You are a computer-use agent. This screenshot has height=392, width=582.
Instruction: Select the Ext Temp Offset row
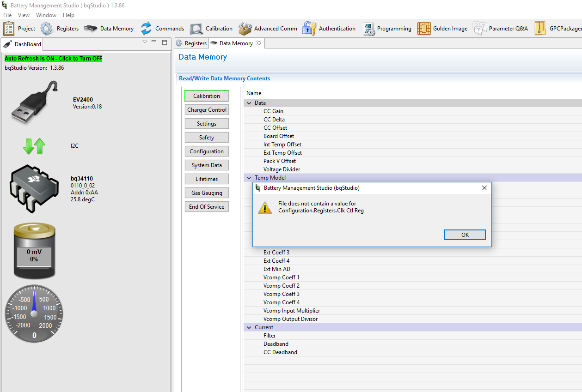412,153
